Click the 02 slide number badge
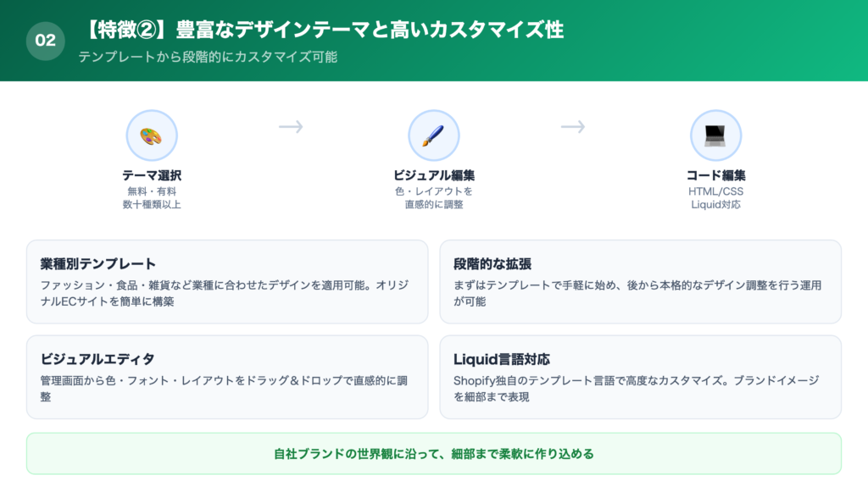Viewport: 868px width, 492px height. (46, 41)
